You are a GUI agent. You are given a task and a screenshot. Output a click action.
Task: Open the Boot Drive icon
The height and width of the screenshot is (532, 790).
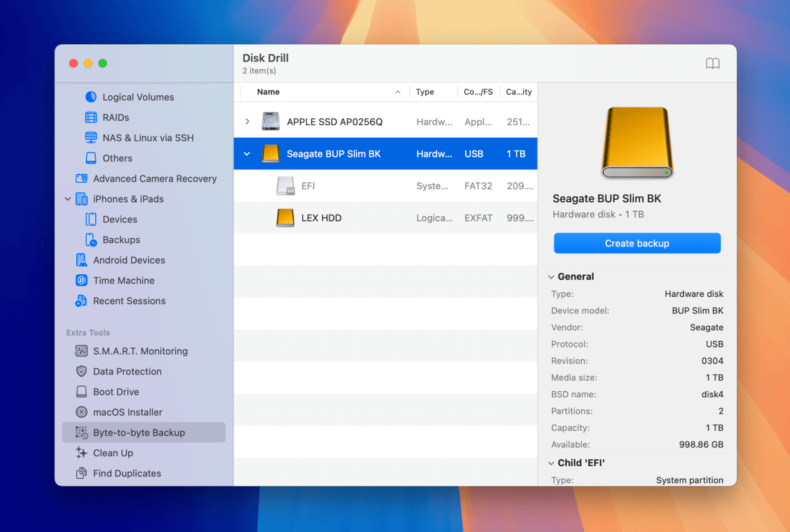point(82,392)
